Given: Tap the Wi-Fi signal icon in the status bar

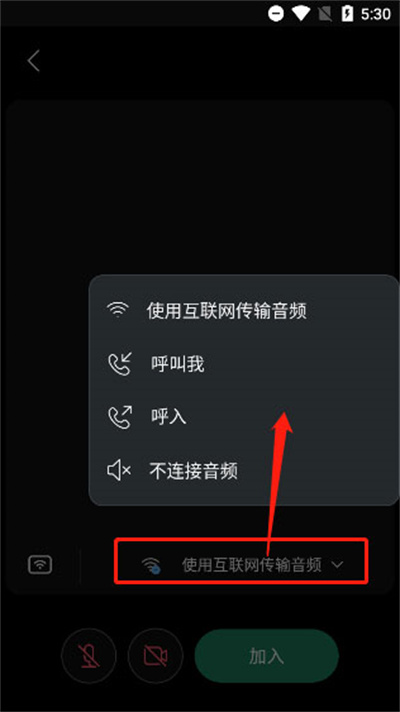Looking at the screenshot, I should tap(301, 14).
